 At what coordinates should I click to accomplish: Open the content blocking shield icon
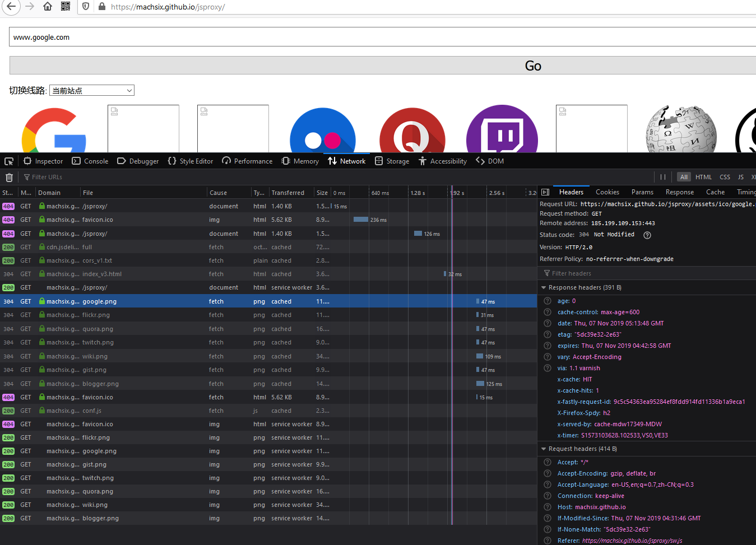click(86, 7)
